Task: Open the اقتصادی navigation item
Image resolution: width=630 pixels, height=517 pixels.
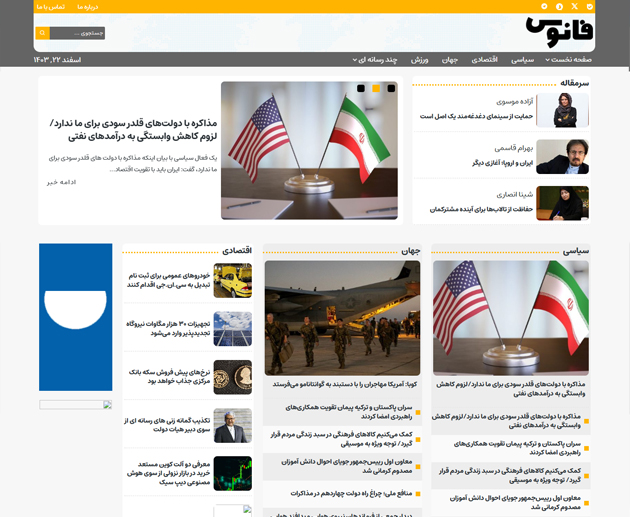Action: [x=485, y=60]
